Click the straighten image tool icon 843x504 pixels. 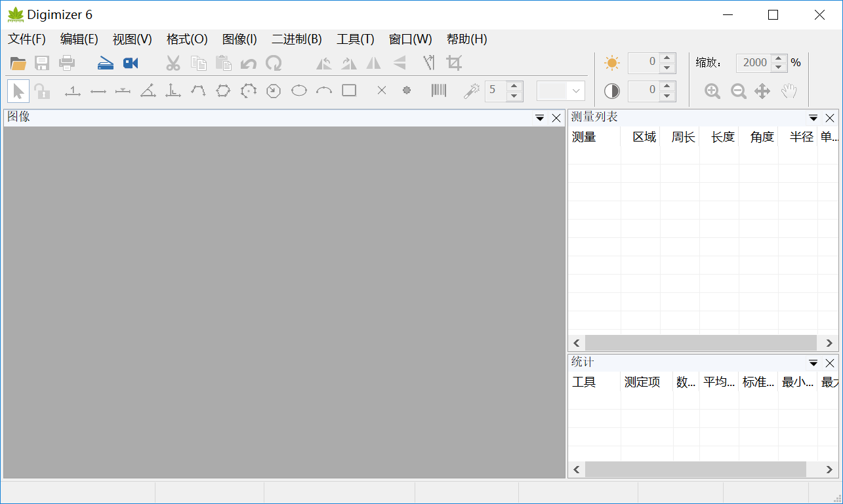(x=429, y=63)
